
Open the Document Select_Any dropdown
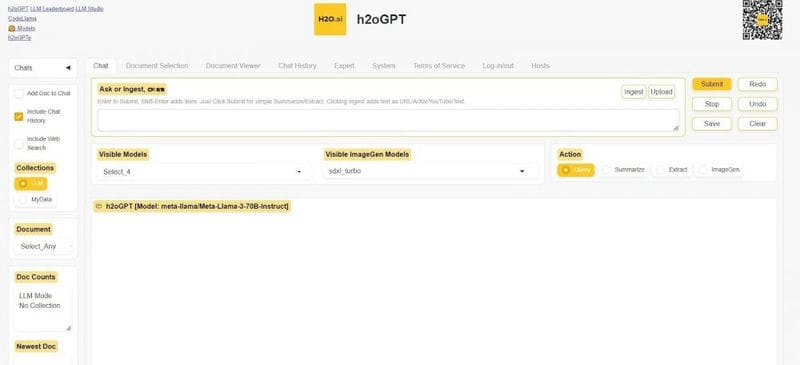click(44, 247)
